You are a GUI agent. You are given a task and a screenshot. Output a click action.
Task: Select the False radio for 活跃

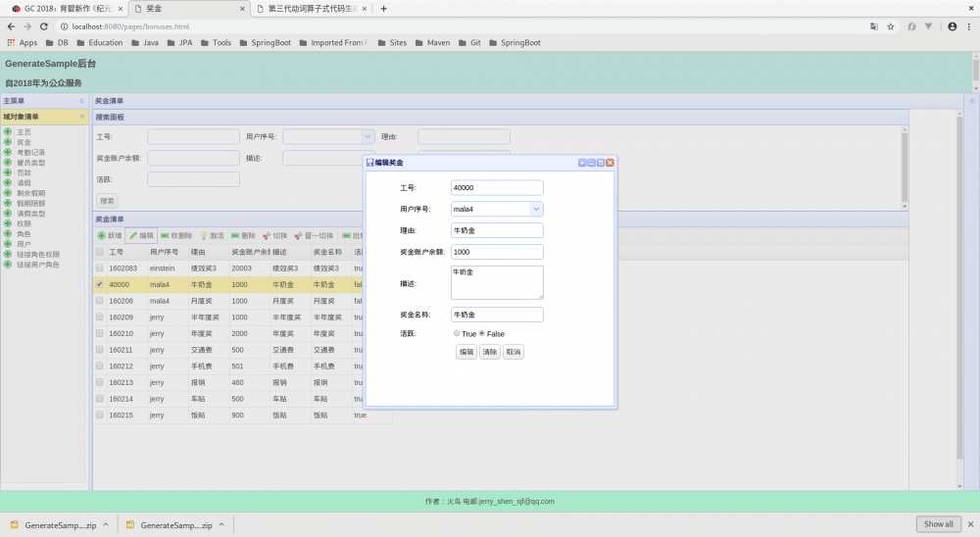[482, 333]
